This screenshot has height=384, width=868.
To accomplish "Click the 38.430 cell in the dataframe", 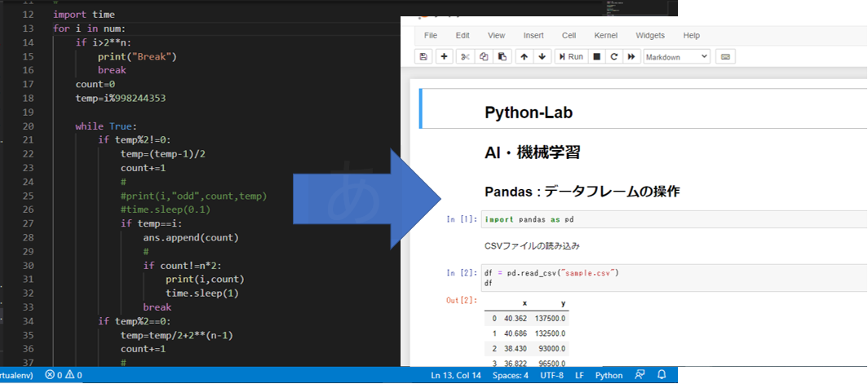I will point(515,349).
